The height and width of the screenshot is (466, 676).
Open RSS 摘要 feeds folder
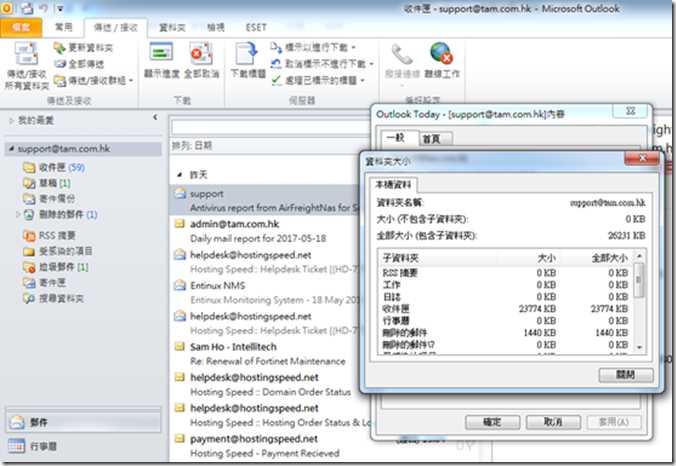coord(49,235)
